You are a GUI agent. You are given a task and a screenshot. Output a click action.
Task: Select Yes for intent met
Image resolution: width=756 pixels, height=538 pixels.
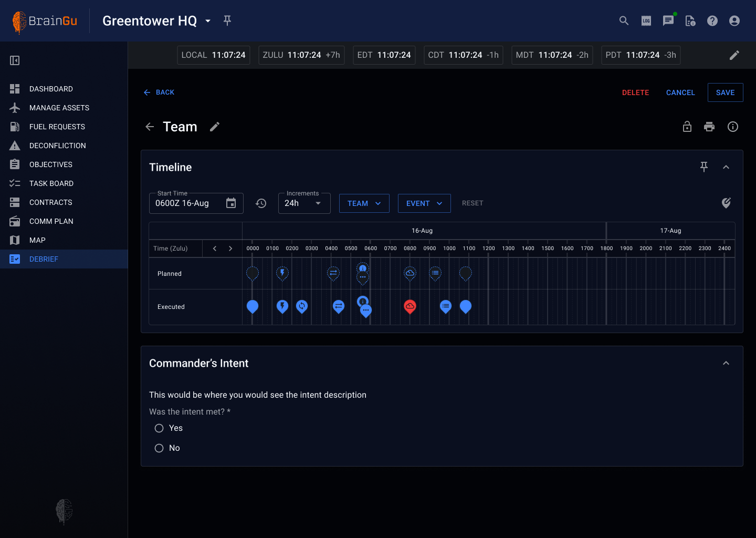click(x=159, y=428)
